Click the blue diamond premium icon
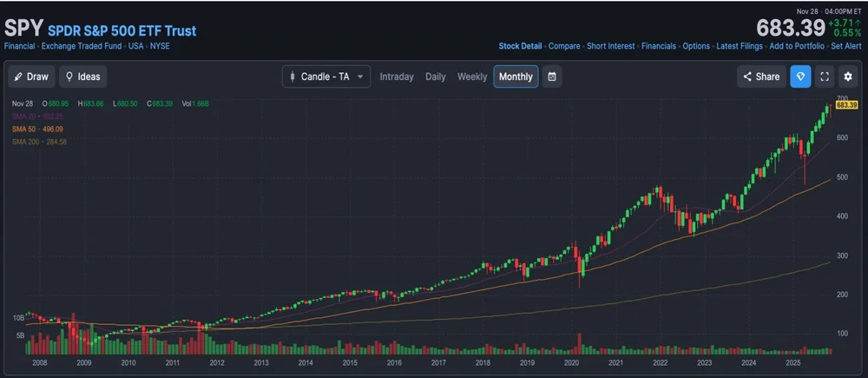 pyautogui.click(x=800, y=76)
